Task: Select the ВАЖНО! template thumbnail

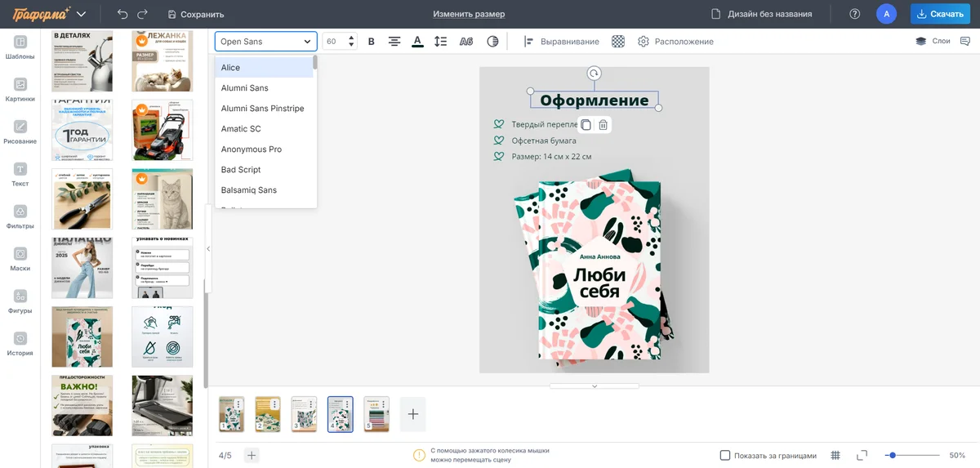Action: tap(82, 406)
